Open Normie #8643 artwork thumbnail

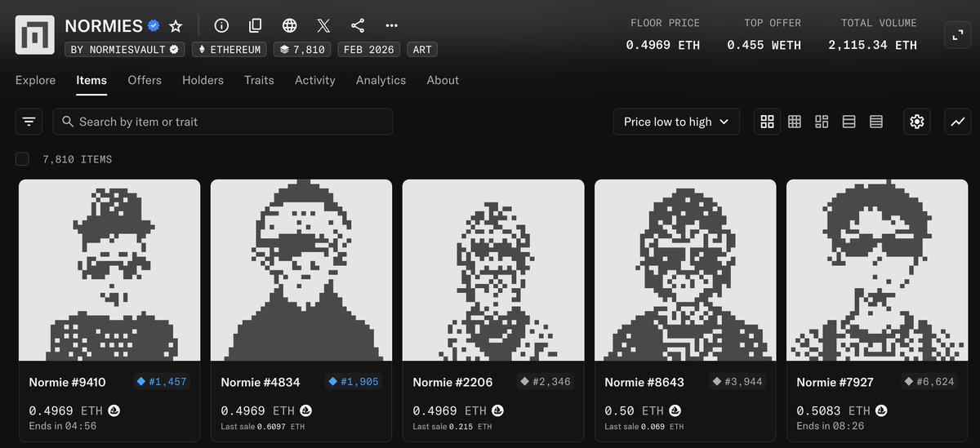point(685,270)
